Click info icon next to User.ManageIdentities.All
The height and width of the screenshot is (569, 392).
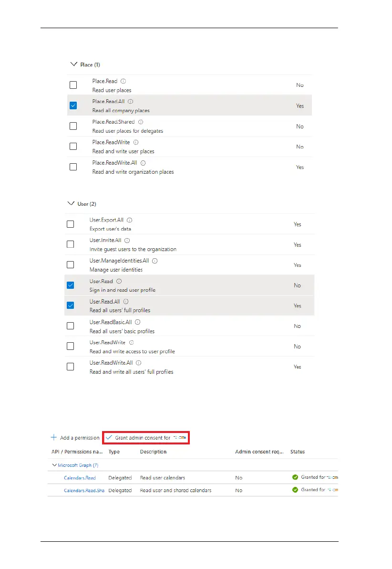click(x=155, y=261)
